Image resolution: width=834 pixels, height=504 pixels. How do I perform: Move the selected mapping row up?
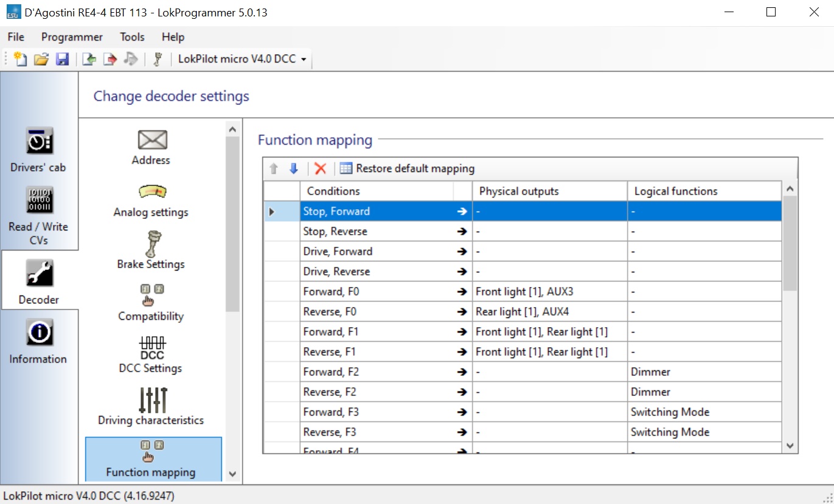(274, 168)
